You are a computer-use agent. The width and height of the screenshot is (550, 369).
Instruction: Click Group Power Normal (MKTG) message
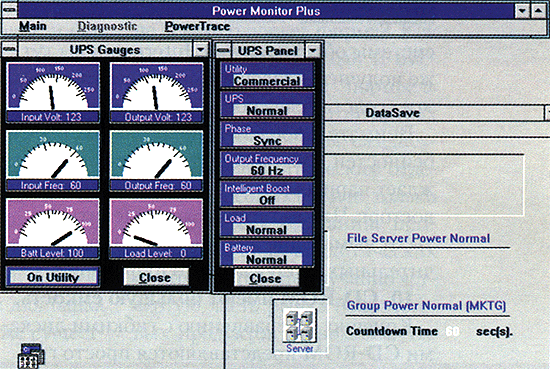point(426,306)
